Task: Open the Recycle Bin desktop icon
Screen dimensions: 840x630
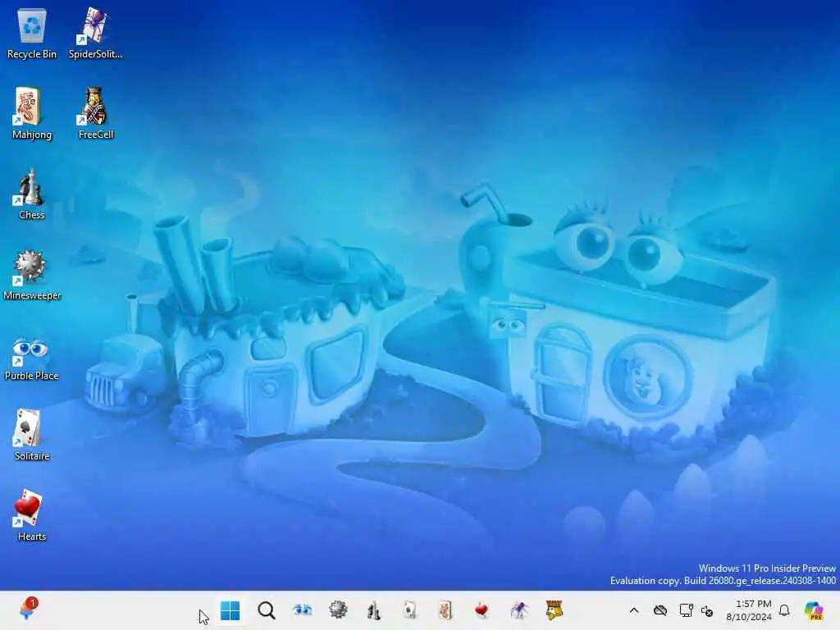Action: [32, 33]
